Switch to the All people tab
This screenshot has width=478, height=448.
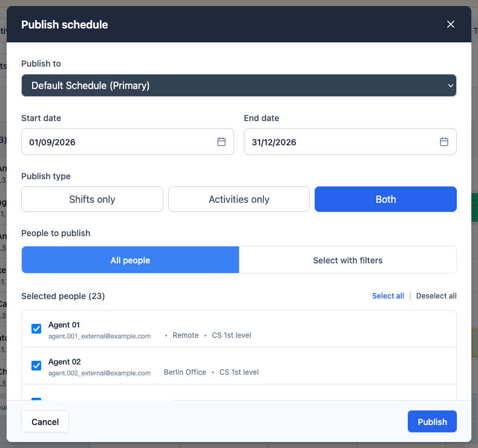coord(130,260)
